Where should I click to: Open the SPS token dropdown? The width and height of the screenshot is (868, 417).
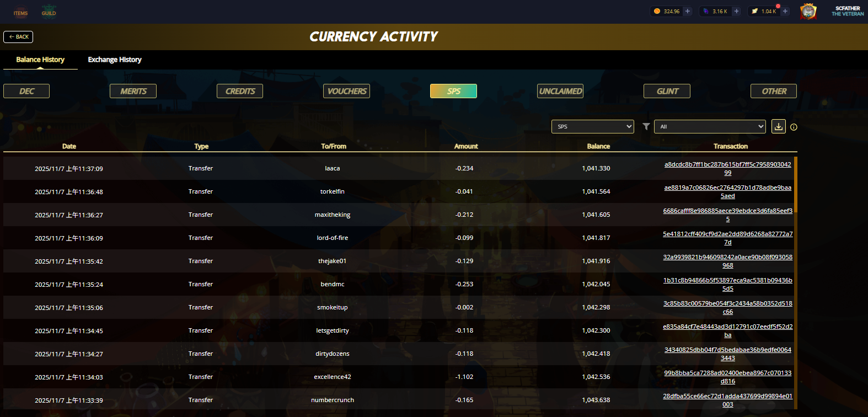click(593, 127)
